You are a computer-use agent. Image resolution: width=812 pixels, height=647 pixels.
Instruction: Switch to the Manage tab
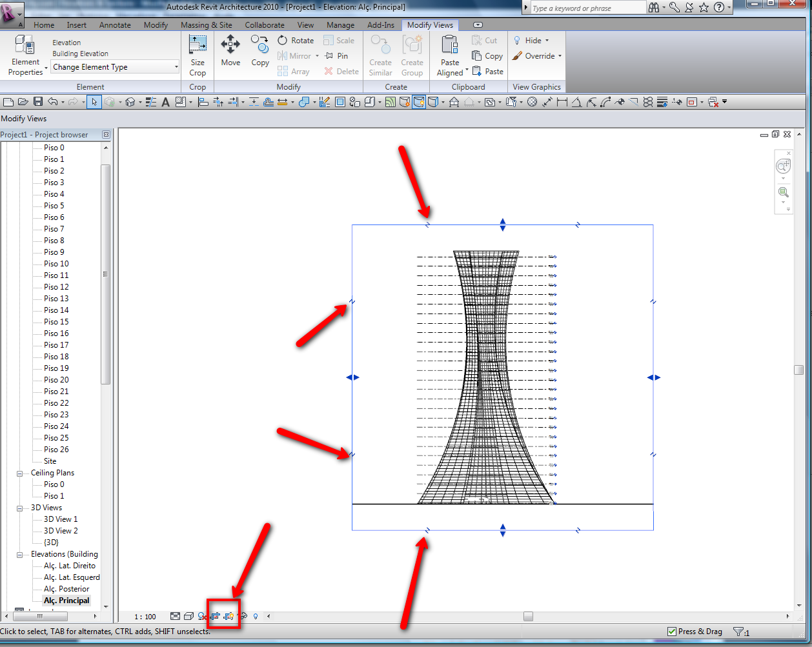tap(340, 25)
